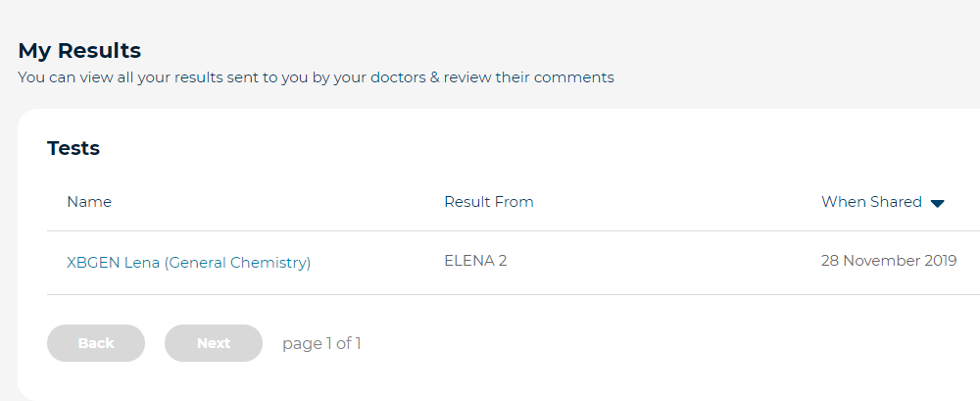The image size is (980, 401).
Task: Click the My Results page heading
Action: 79,51
